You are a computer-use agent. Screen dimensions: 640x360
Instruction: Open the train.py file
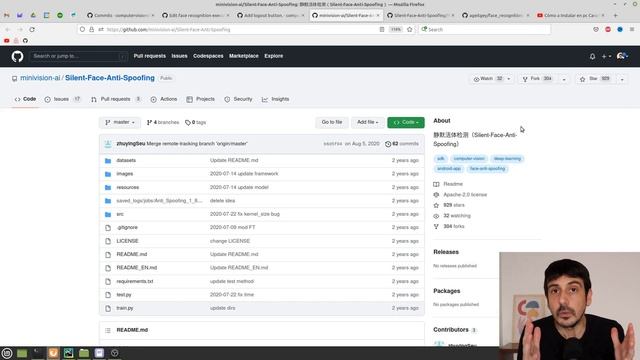coord(124,308)
